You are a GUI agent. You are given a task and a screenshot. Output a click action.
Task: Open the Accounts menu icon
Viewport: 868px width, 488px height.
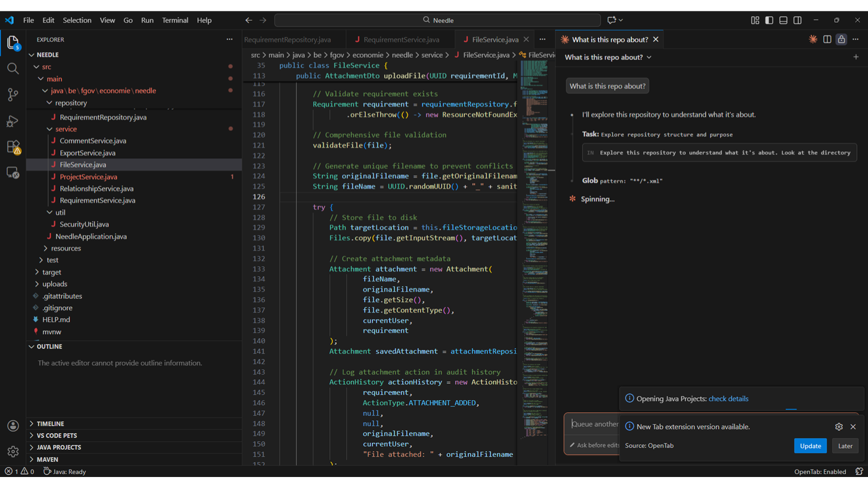point(13,425)
